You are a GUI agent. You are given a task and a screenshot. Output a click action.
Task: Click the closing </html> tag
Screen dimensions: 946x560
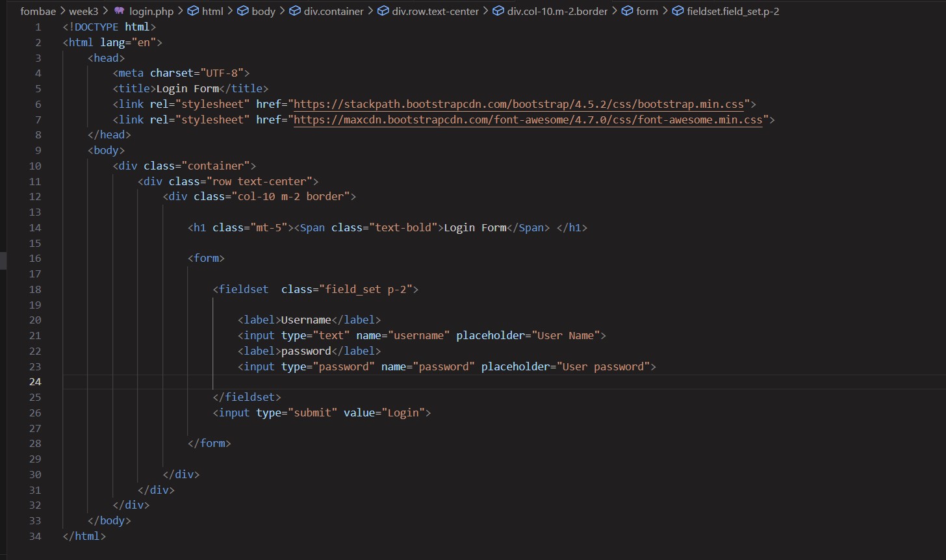pyautogui.click(x=84, y=536)
